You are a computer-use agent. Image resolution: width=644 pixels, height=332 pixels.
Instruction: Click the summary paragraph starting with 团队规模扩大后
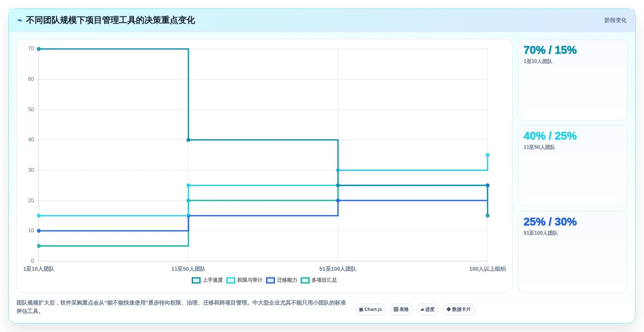[x=181, y=307]
